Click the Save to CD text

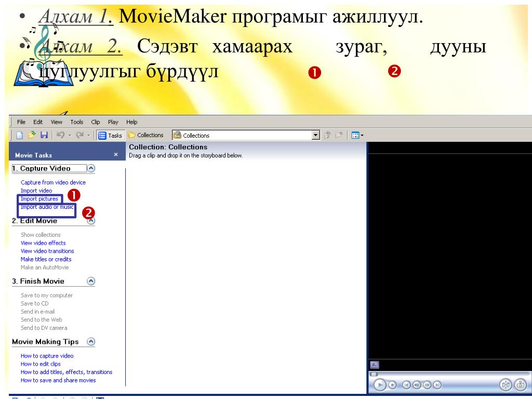(34, 303)
